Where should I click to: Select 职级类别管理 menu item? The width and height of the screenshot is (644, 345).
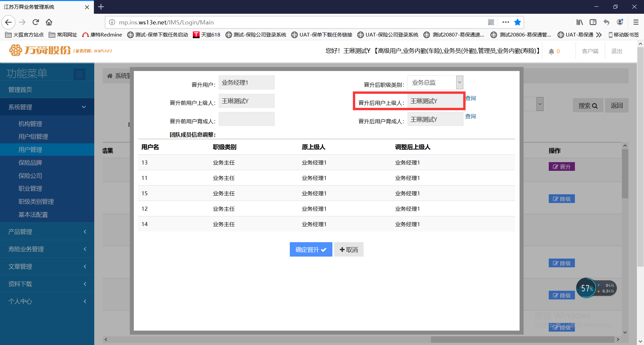pyautogui.click(x=36, y=202)
